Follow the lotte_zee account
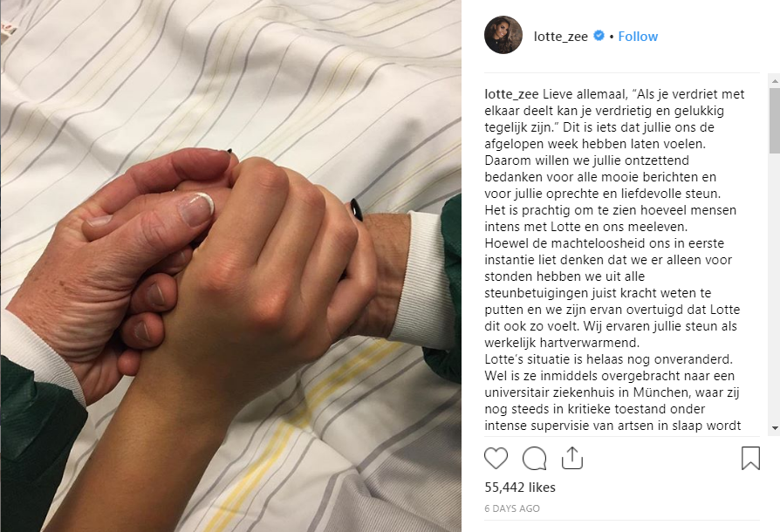This screenshot has width=780, height=532. coord(638,37)
